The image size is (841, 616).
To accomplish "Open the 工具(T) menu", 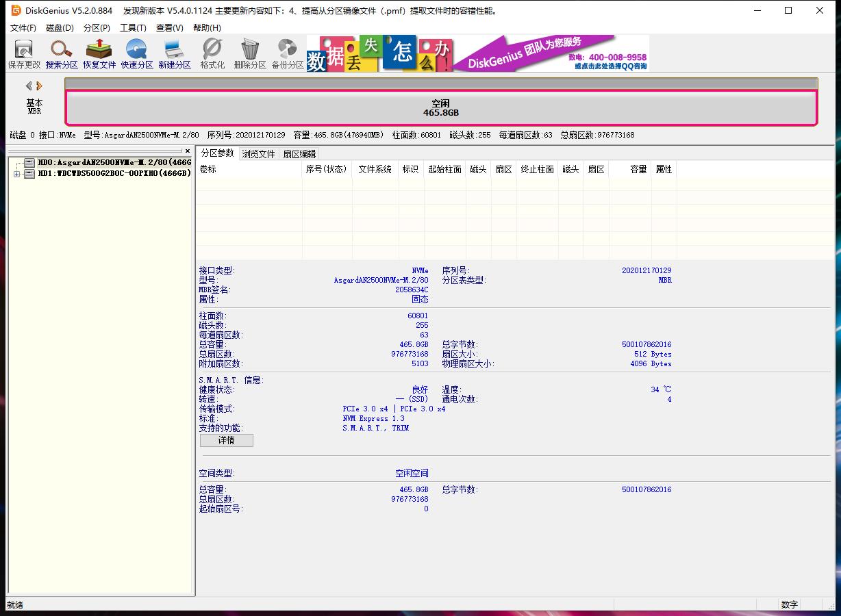I will 133,28.
